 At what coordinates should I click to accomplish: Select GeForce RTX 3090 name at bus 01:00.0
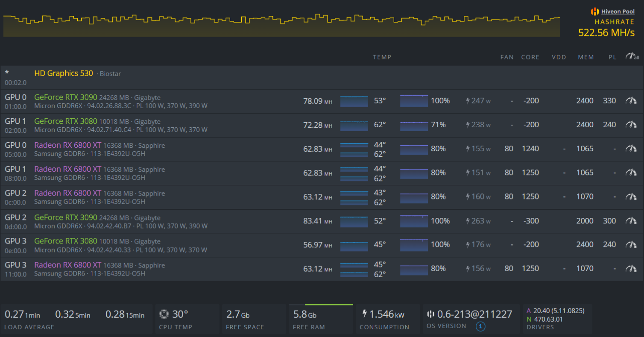[x=66, y=97]
